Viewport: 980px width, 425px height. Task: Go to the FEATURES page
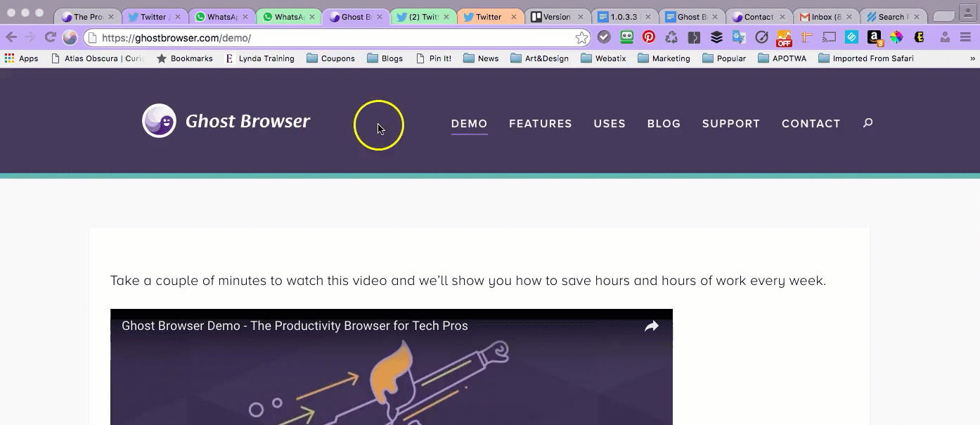(541, 124)
